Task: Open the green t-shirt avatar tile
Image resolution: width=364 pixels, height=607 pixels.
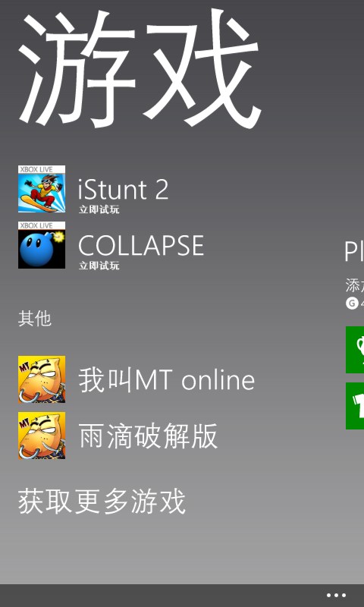Action: [355, 406]
